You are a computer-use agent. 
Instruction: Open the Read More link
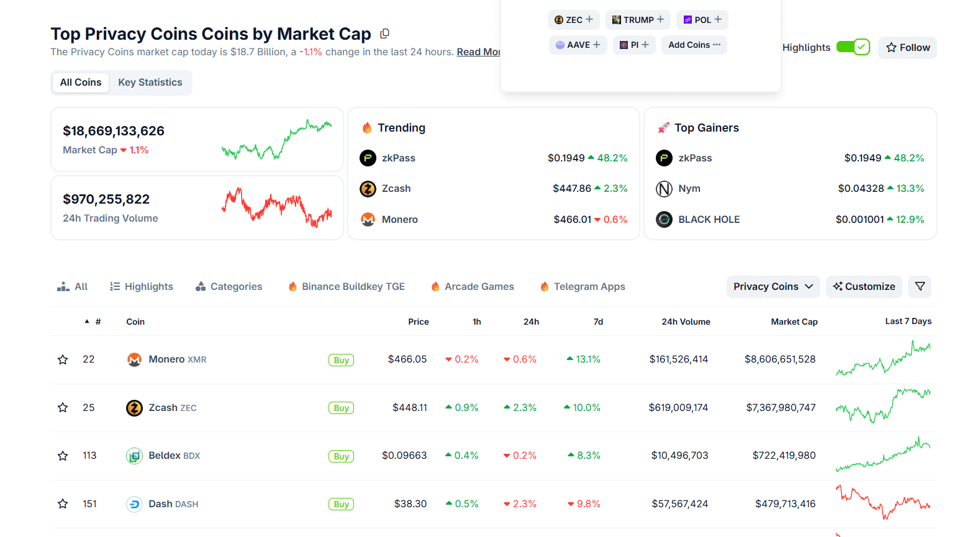[478, 52]
